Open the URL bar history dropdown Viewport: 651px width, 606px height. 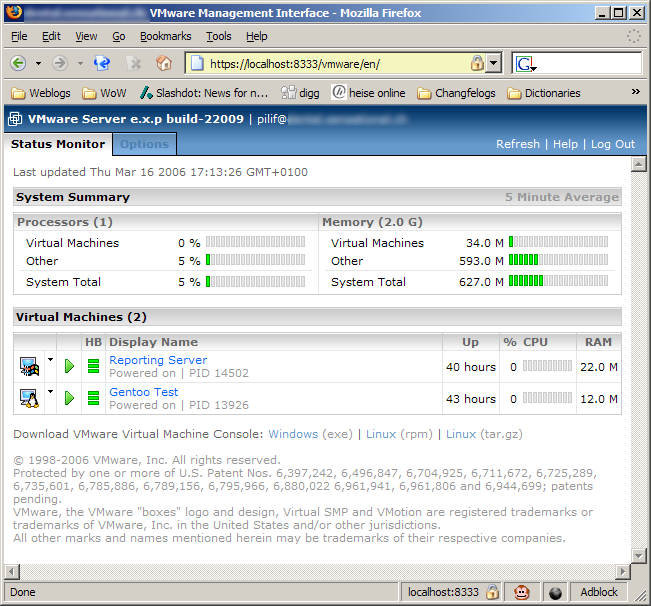click(x=493, y=64)
